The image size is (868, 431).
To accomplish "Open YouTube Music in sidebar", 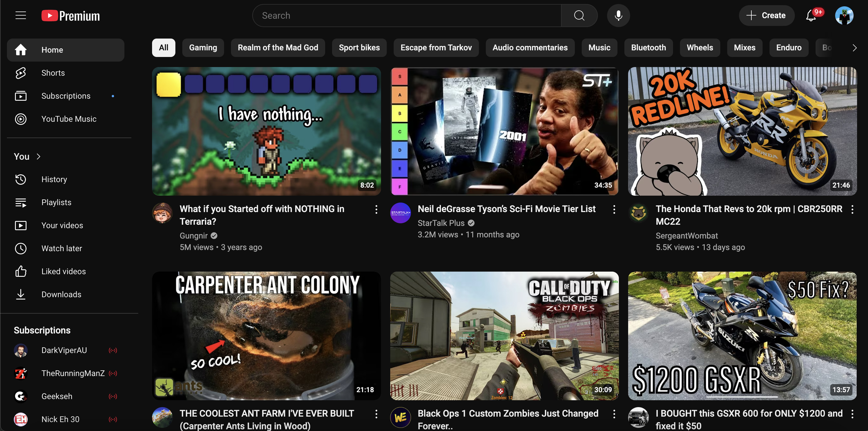I will pos(66,119).
